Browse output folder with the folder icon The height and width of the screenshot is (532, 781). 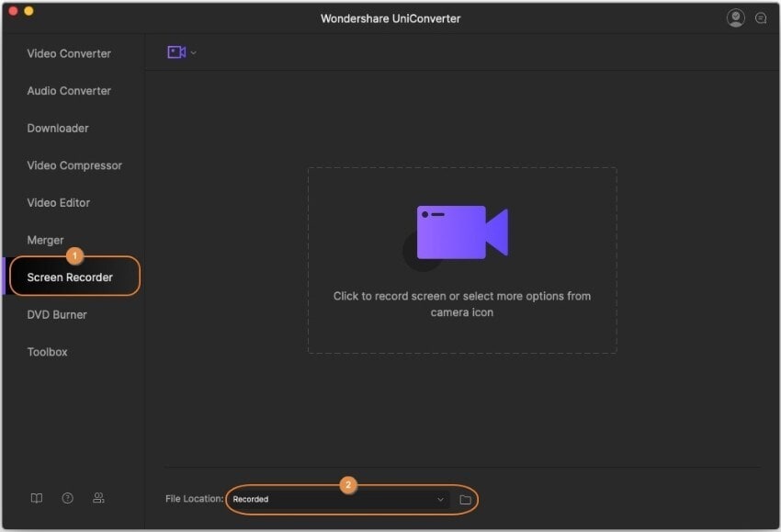coord(465,500)
